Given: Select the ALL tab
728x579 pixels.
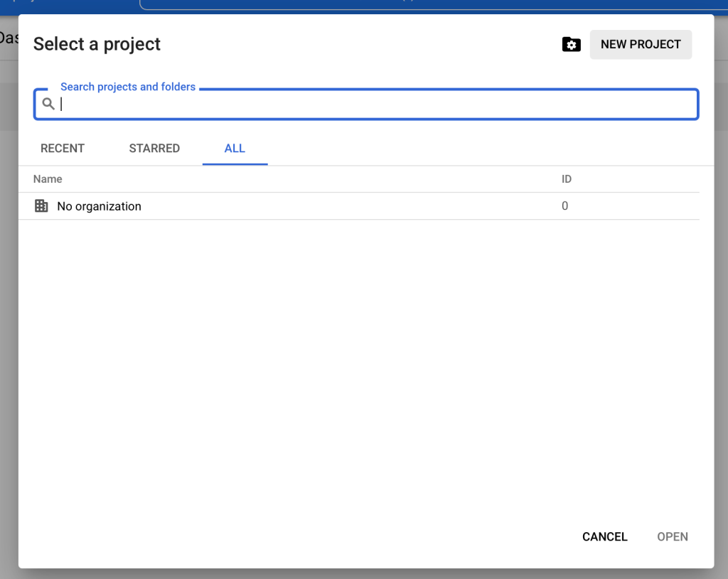Looking at the screenshot, I should (235, 149).
